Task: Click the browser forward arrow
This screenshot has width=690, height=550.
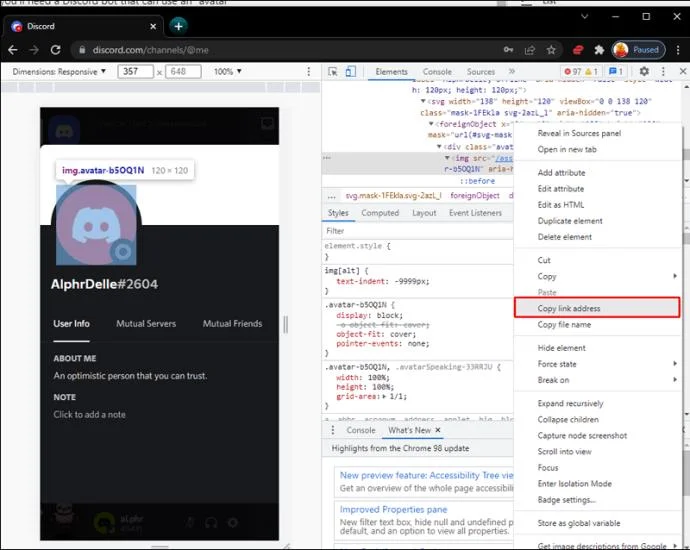Action: (x=34, y=50)
